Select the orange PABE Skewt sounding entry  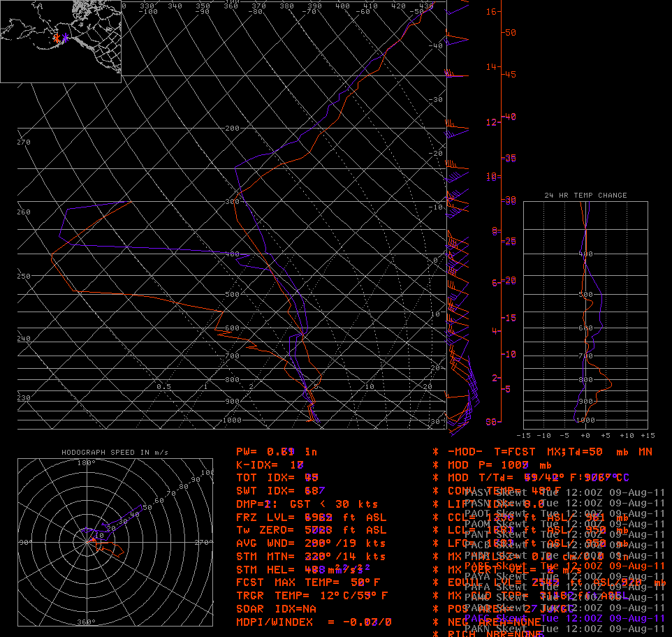click(x=564, y=566)
